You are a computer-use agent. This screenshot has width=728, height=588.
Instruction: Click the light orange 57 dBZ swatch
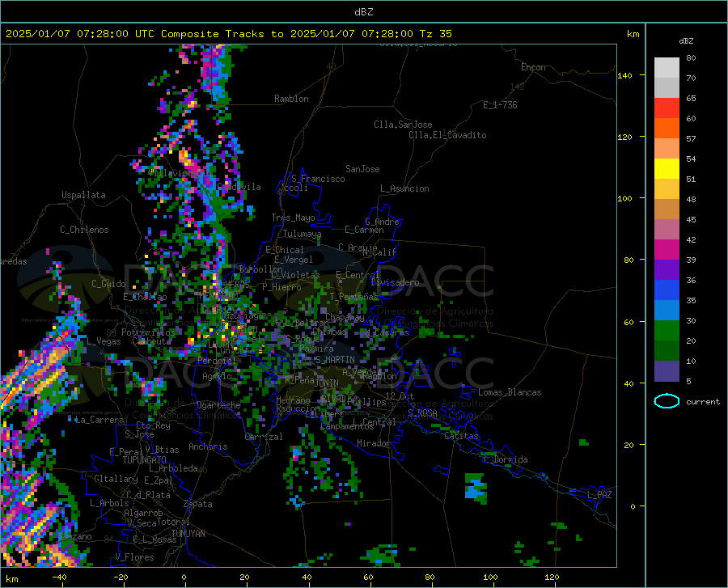tap(667, 149)
